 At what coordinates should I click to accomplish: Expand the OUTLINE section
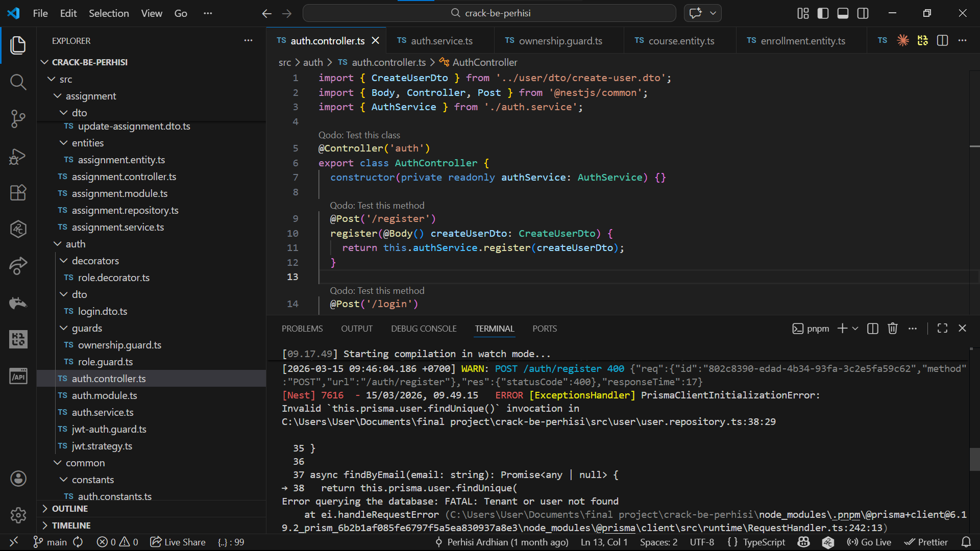point(70,509)
